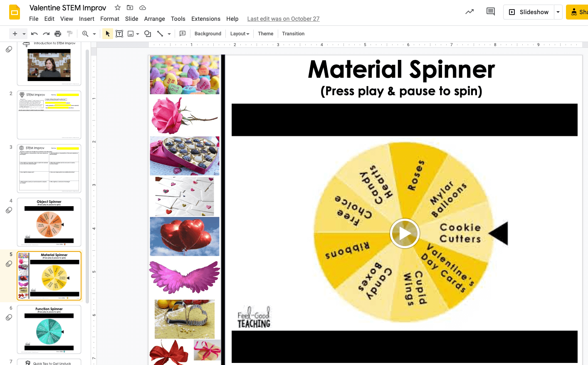Select the Shape tool
This screenshot has height=365, width=588.
[148, 33]
